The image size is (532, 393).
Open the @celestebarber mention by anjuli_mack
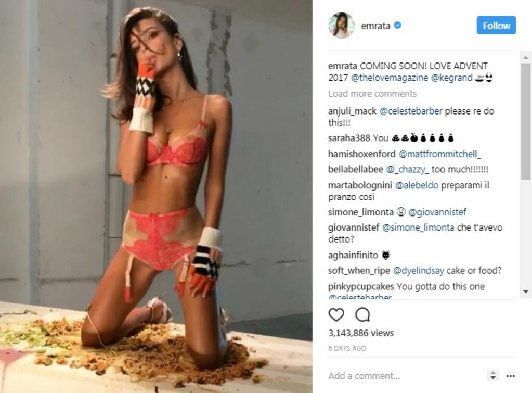pos(410,111)
